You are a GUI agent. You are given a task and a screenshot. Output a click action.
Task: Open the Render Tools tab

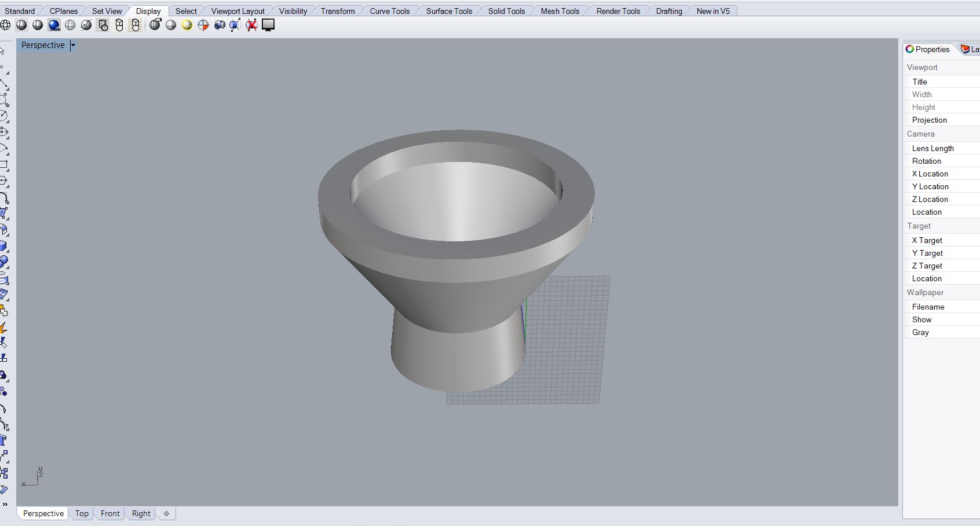point(618,11)
